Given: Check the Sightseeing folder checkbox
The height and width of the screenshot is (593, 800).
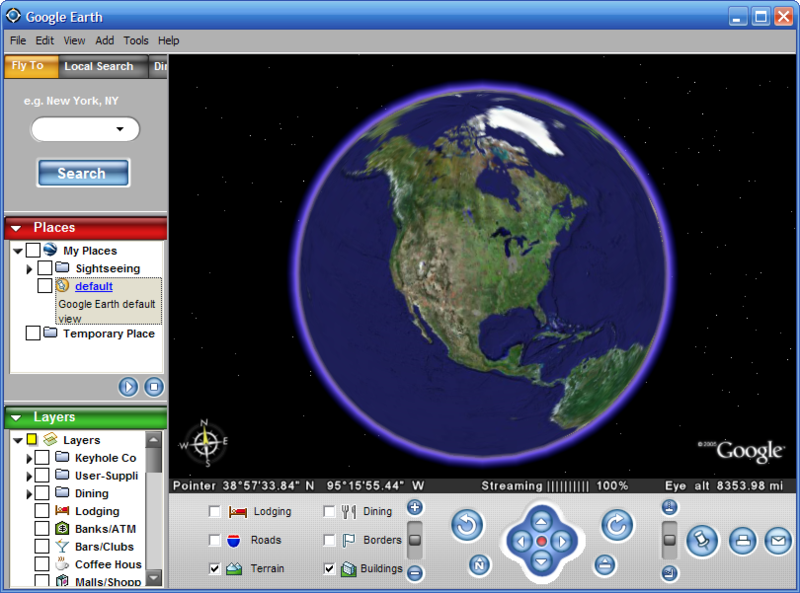Looking at the screenshot, I should click(x=45, y=267).
